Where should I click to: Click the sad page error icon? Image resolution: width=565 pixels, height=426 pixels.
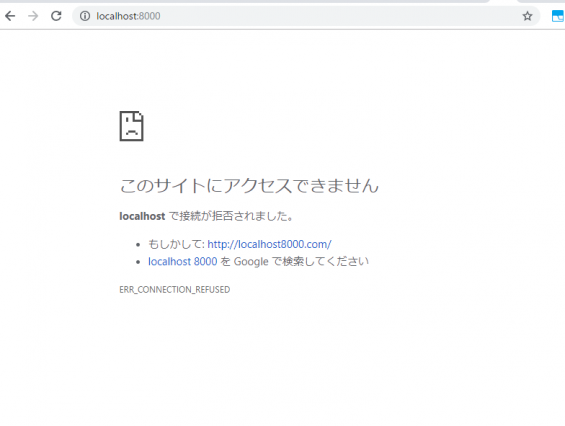pos(132,126)
